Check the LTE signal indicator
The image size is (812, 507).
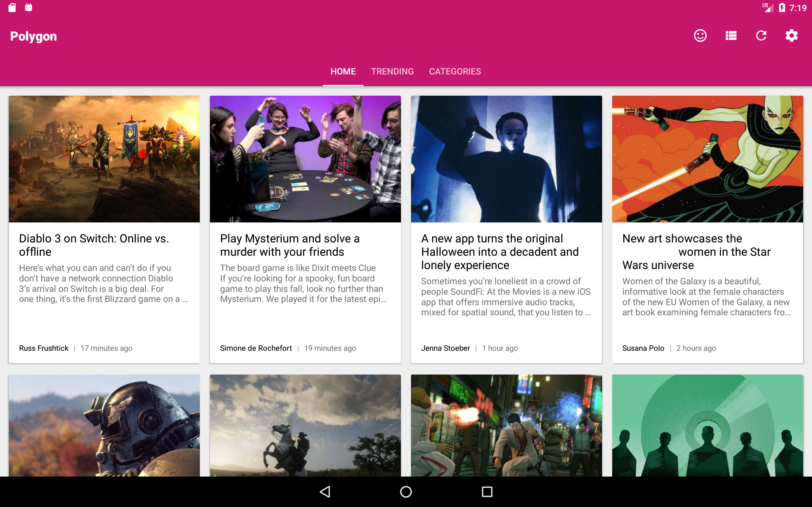pyautogui.click(x=768, y=7)
